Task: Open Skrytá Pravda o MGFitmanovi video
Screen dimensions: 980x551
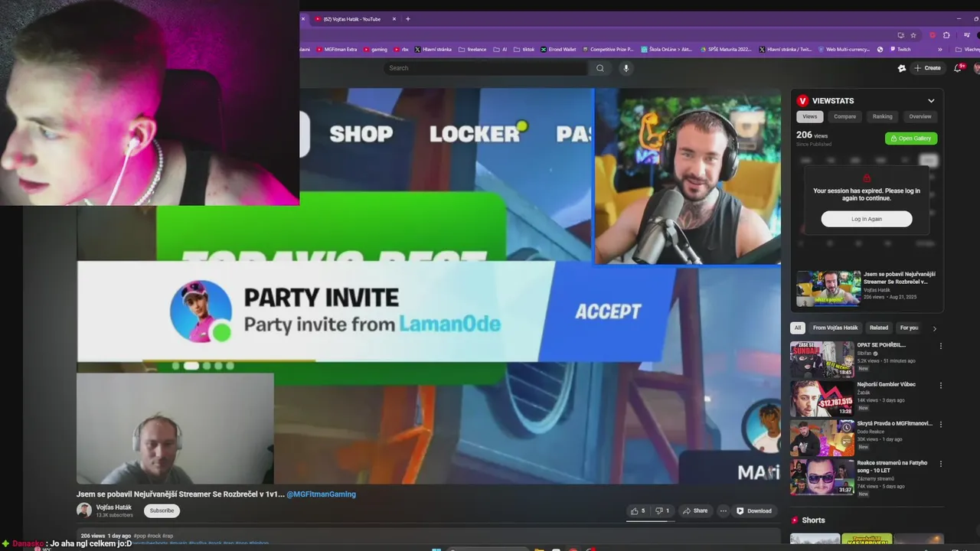Action: [822, 438]
